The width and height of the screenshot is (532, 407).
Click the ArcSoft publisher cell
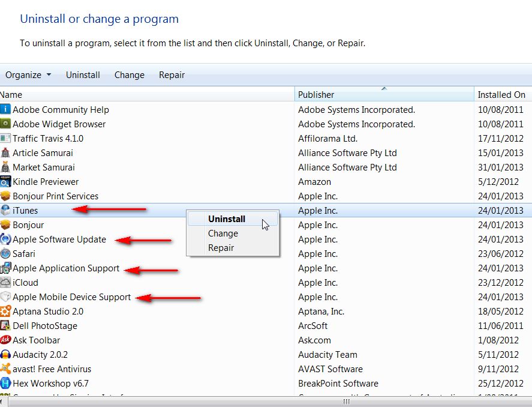(x=312, y=326)
